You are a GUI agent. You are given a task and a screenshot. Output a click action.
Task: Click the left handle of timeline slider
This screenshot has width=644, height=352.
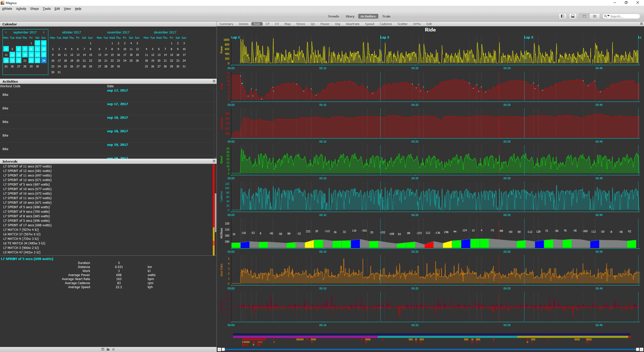pyautogui.click(x=223, y=349)
